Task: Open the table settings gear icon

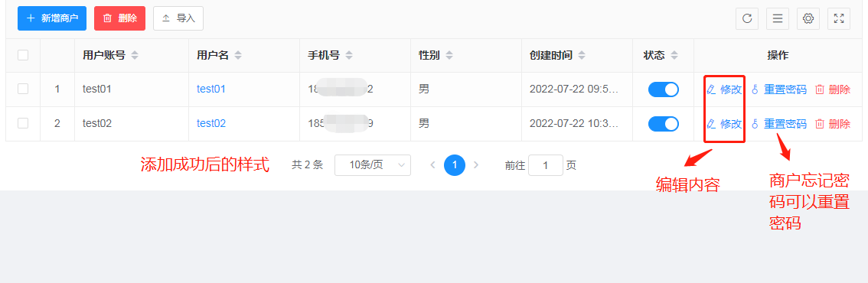Action: [808, 18]
